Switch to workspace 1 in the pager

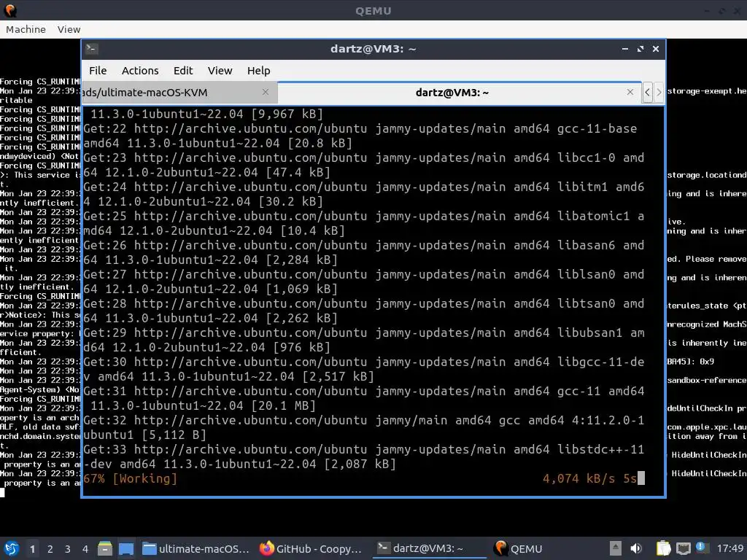[32, 549]
